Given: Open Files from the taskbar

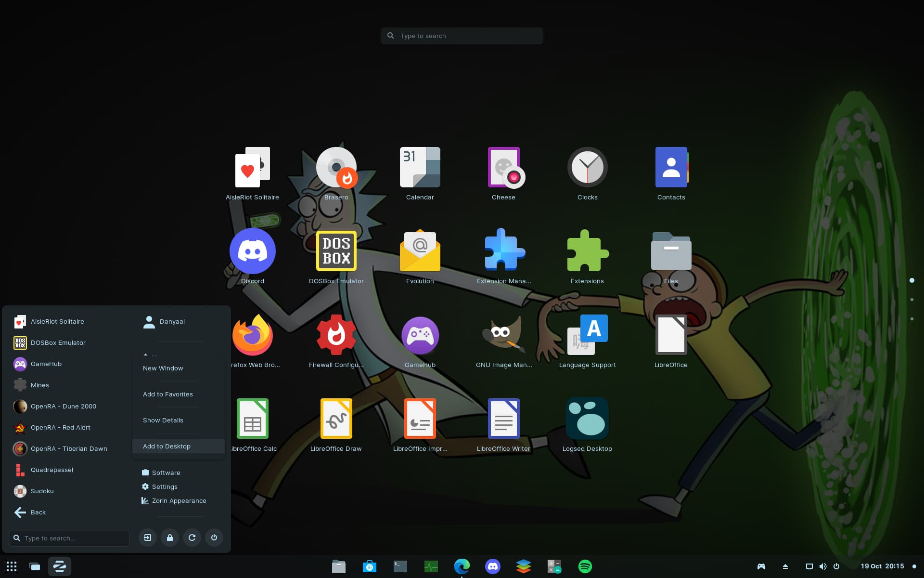Looking at the screenshot, I should click(339, 566).
